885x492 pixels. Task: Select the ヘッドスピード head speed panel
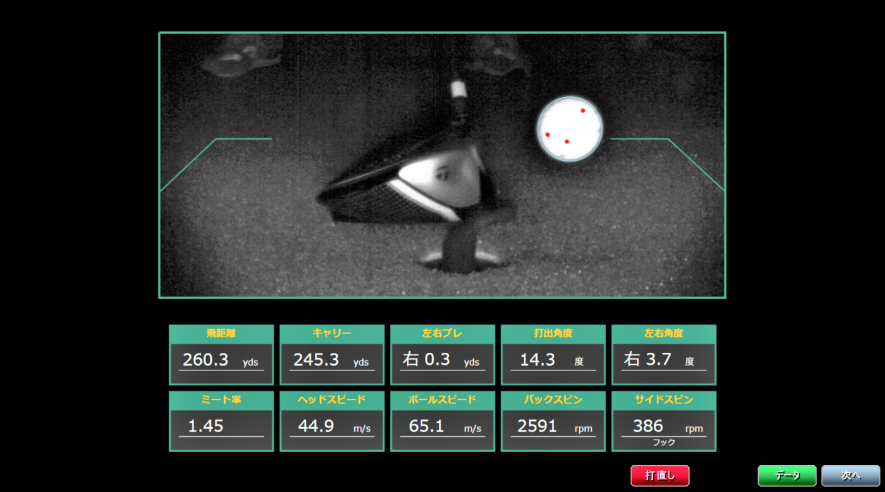(331, 421)
